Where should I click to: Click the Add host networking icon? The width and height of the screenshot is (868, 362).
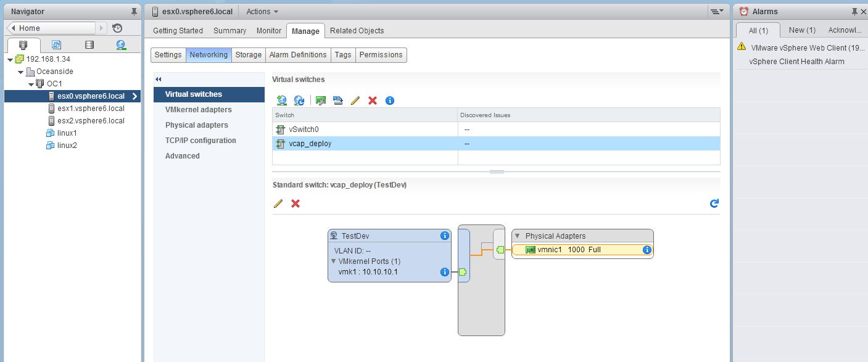[282, 101]
